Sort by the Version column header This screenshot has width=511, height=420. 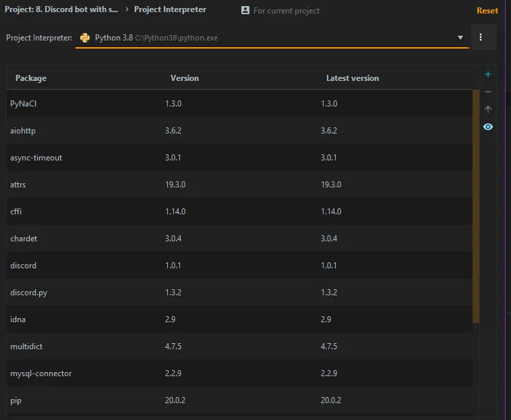click(x=185, y=78)
